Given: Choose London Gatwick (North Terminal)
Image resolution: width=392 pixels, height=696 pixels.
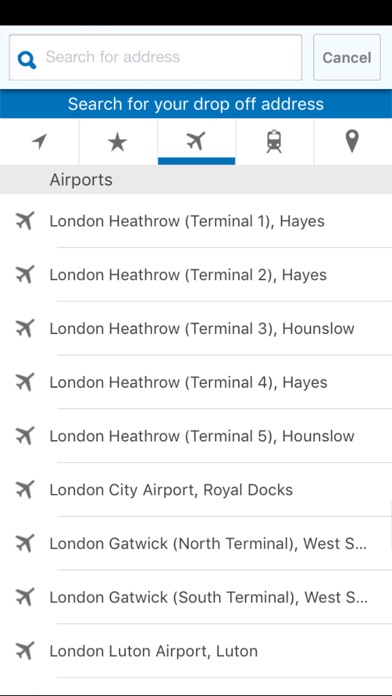Looking at the screenshot, I should (x=196, y=543).
